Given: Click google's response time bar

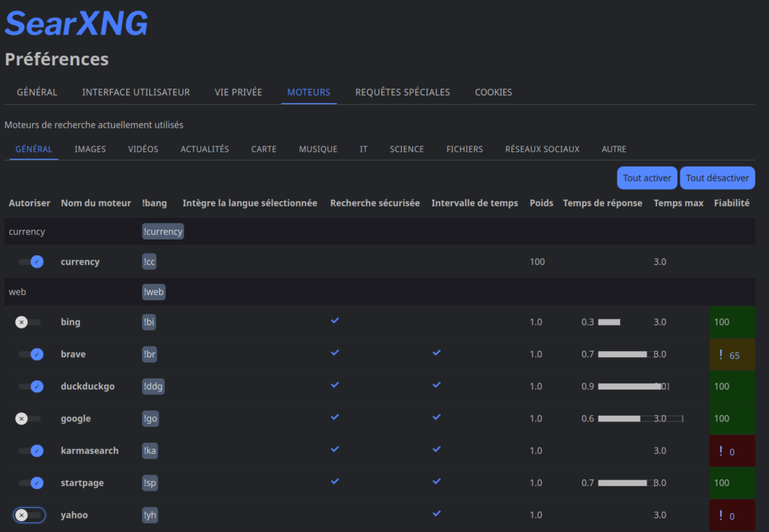Looking at the screenshot, I should point(619,419).
